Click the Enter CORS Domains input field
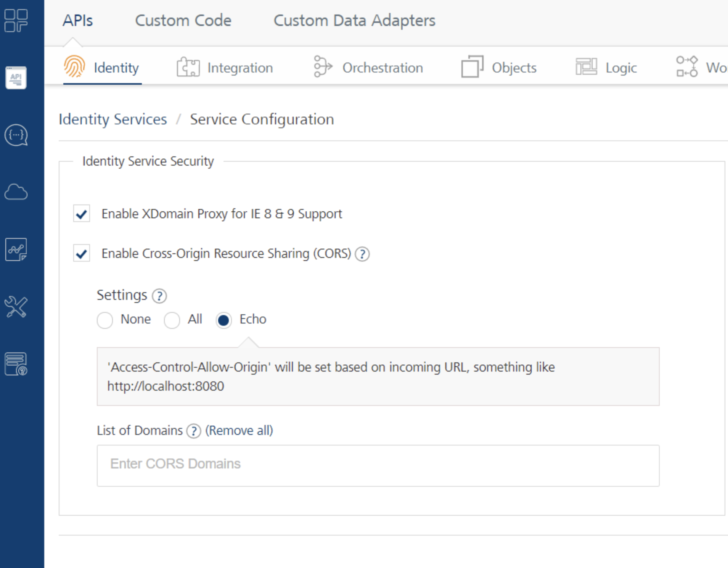 [378, 465]
